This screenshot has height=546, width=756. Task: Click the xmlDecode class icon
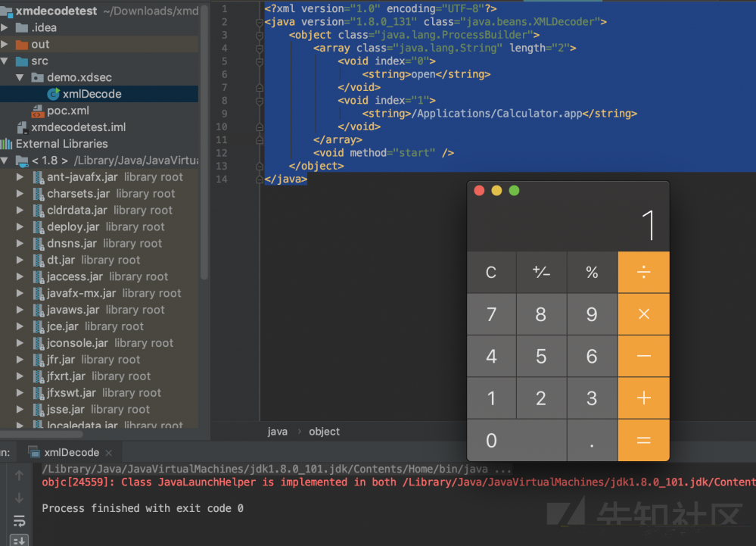(x=53, y=94)
